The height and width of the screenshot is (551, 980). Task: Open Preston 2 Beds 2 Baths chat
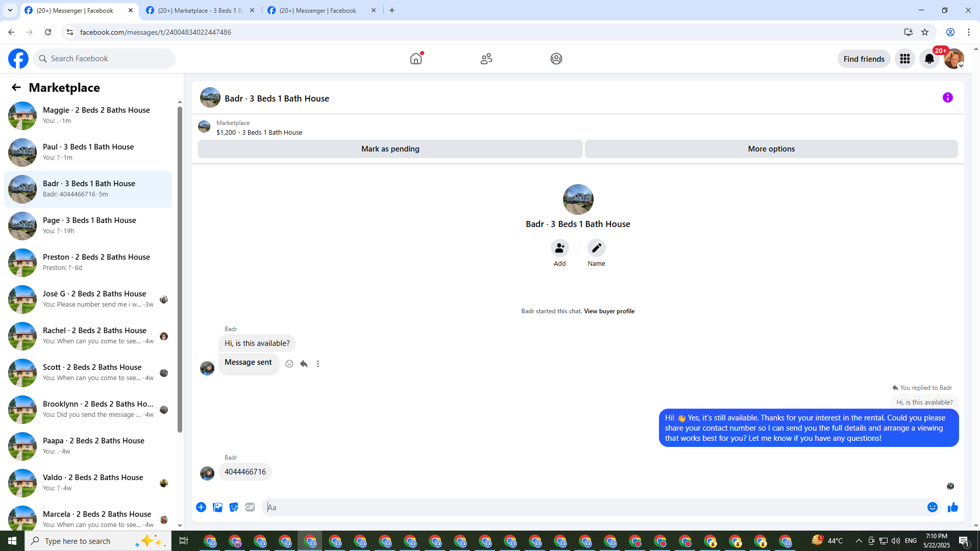pyautogui.click(x=88, y=263)
